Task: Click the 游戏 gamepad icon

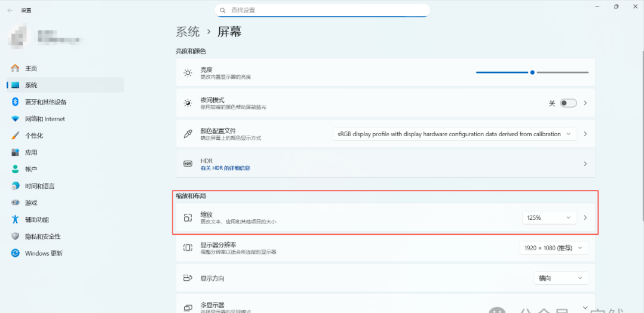Action: coord(16,202)
